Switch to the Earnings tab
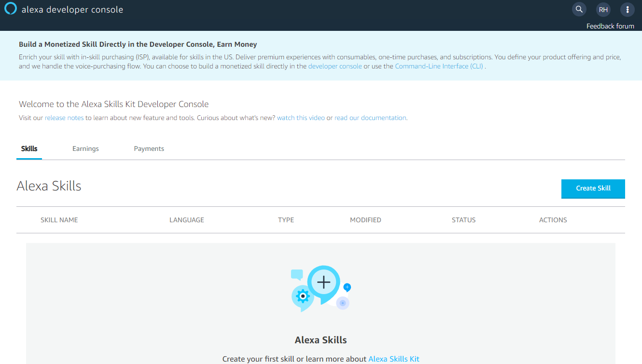 coord(85,148)
